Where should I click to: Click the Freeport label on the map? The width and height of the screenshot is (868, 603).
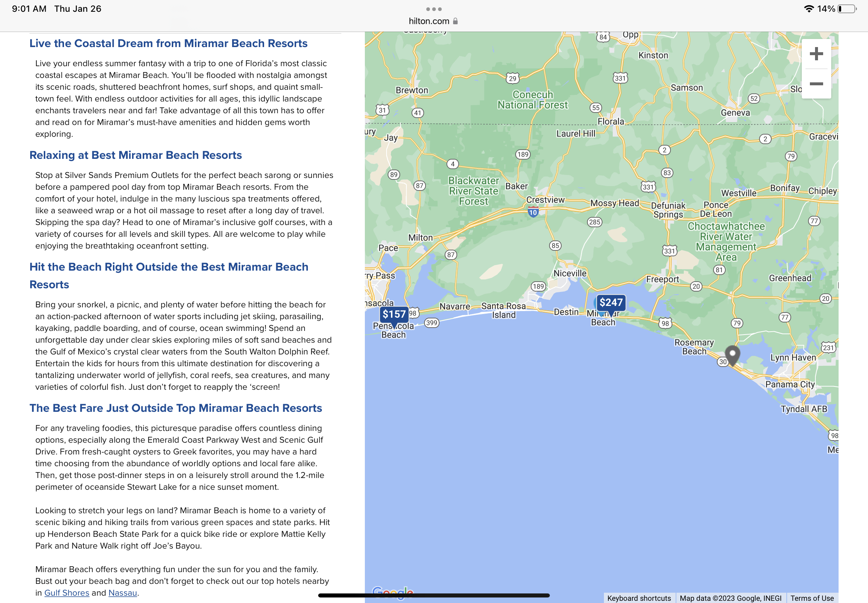(662, 279)
